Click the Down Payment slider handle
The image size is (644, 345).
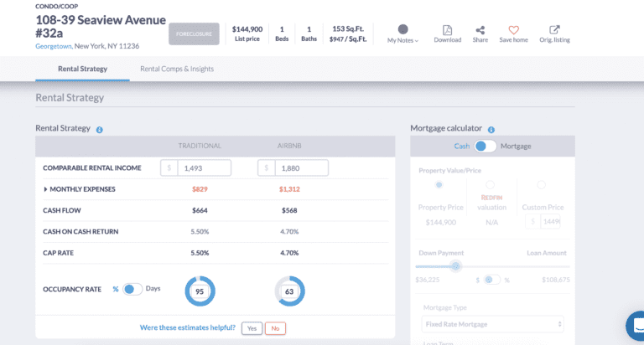[x=455, y=266]
